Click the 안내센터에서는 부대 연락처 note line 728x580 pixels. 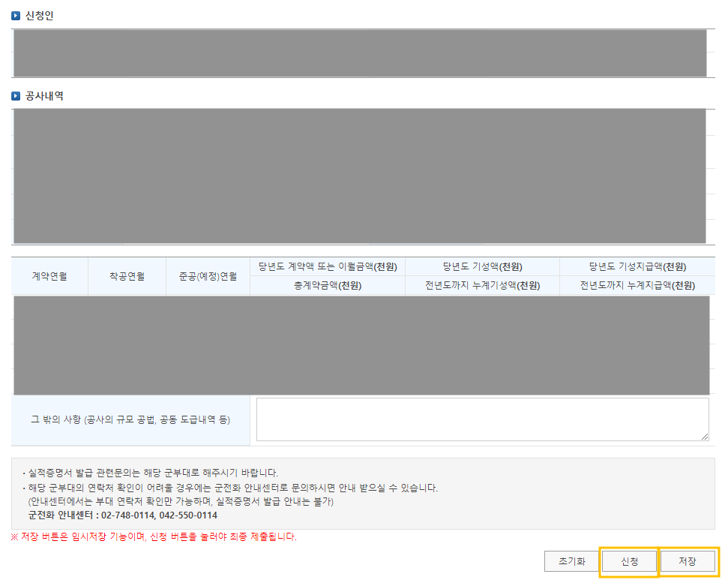(181, 502)
